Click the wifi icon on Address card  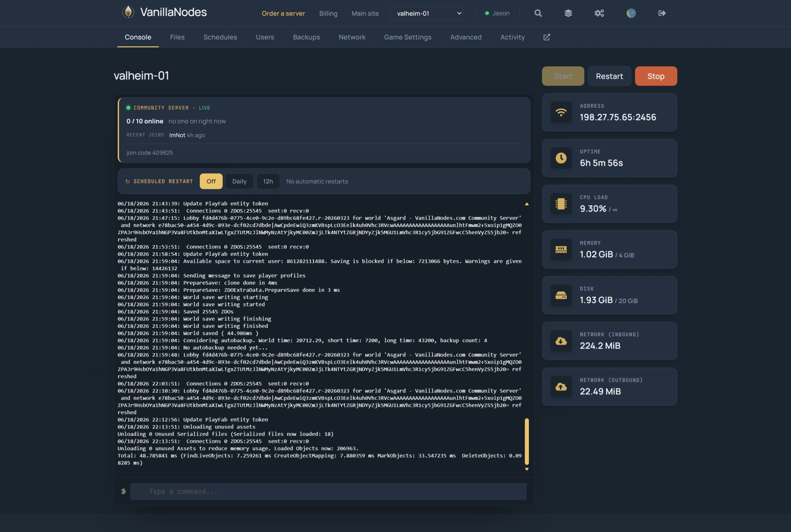[x=561, y=112]
